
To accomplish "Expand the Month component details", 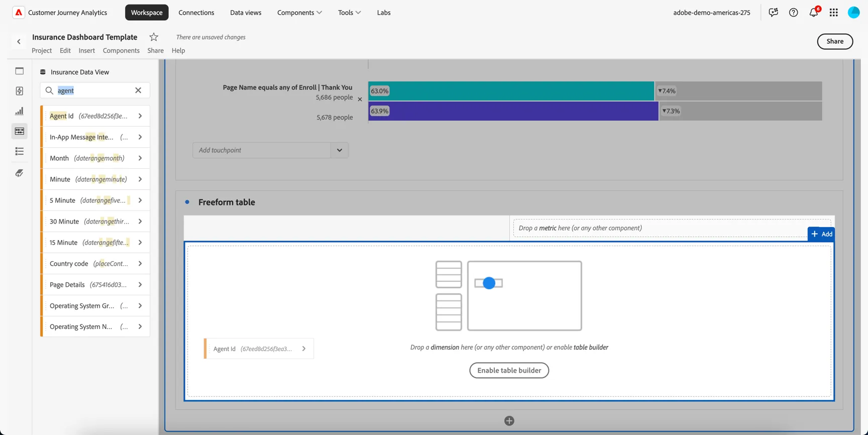I will click(x=140, y=158).
